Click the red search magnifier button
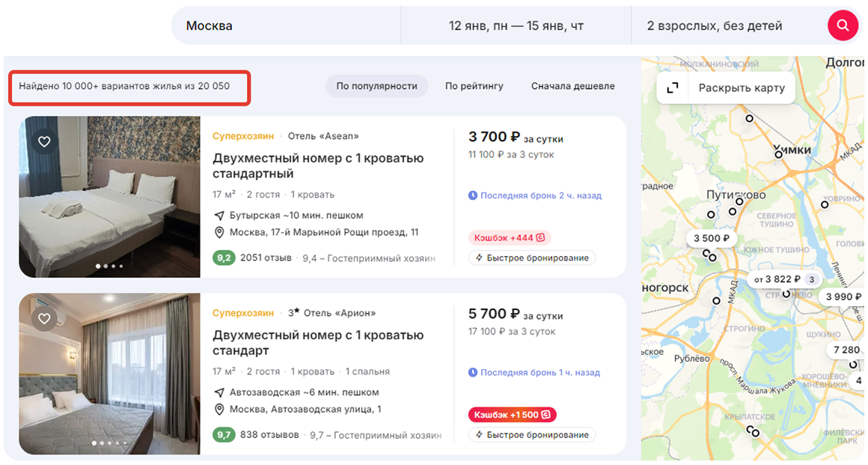 [x=843, y=25]
